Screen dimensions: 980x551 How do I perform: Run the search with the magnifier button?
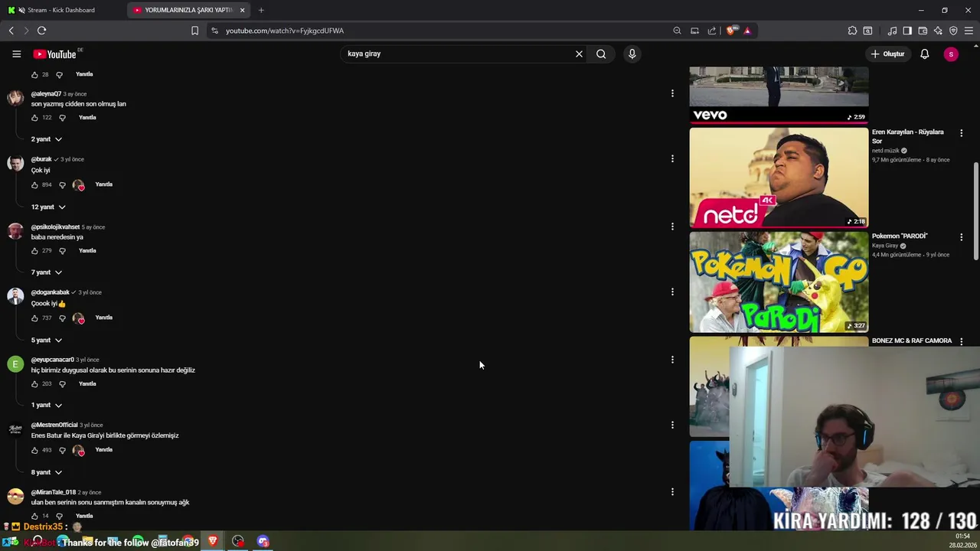click(x=601, y=54)
